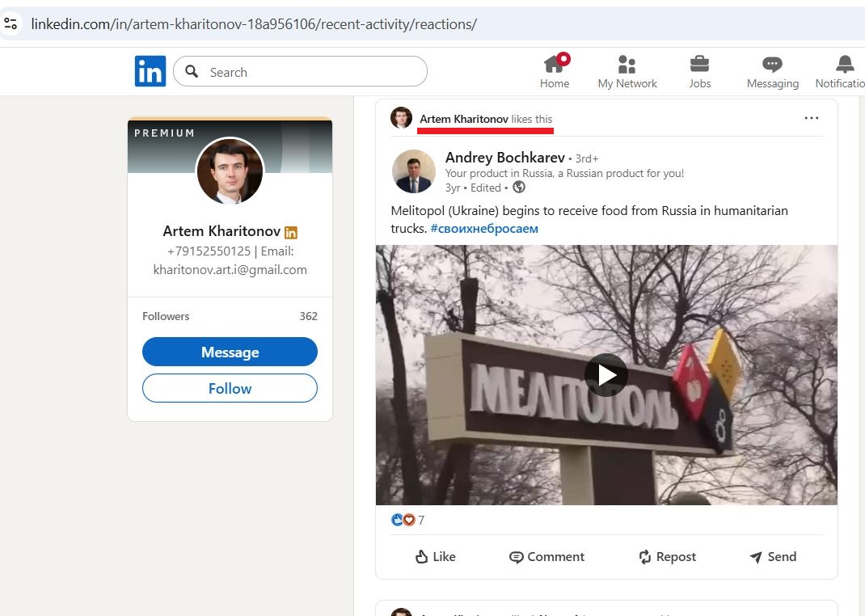Open the Home navigation icon
This screenshot has width=865, height=616.
(555, 65)
